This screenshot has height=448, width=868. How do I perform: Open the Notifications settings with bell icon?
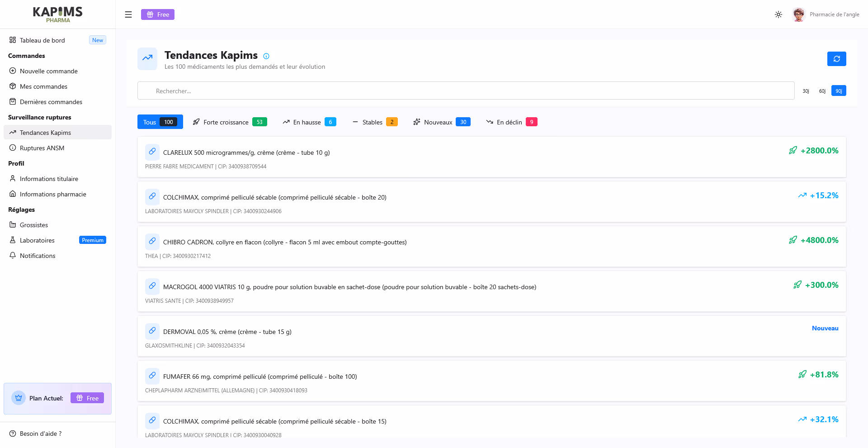(x=38, y=256)
